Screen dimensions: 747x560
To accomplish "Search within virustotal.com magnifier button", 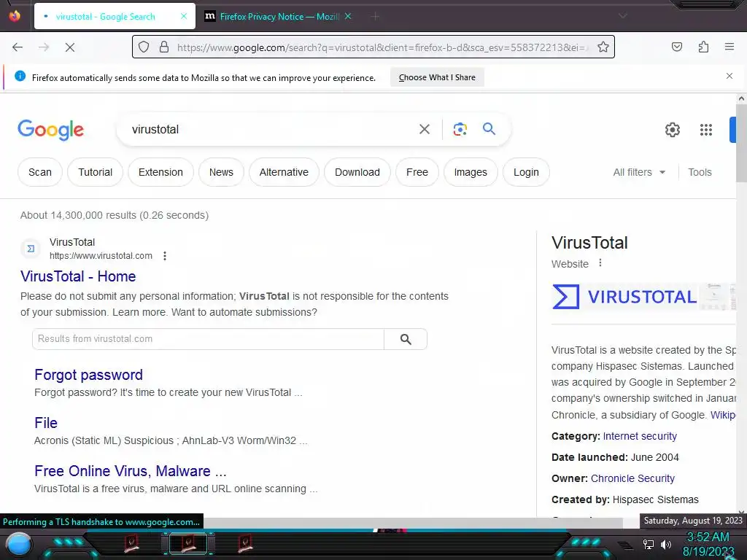I will click(406, 339).
